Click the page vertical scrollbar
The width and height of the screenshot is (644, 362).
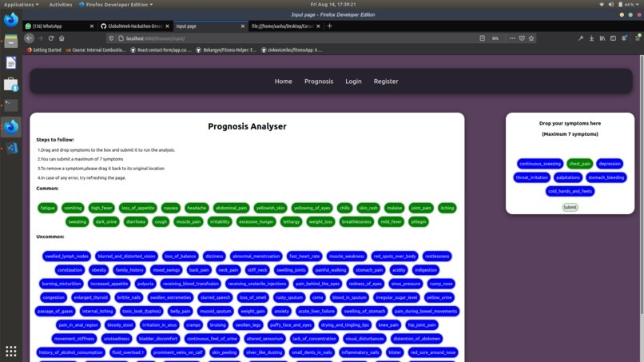pos(641,185)
